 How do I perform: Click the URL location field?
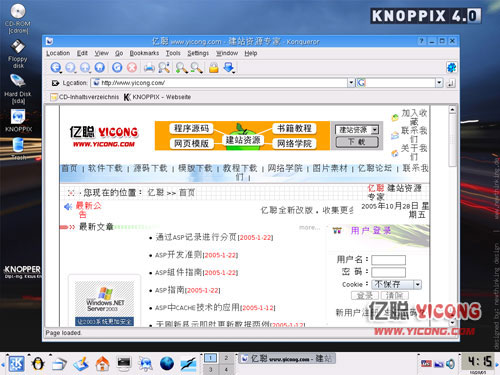[x=220, y=83]
